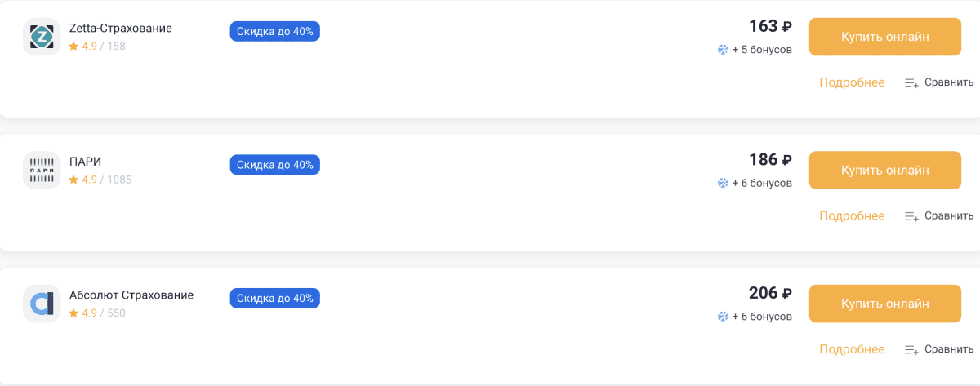Image resolution: width=980 pixels, height=386 pixels.
Task: Expand Подробнее details for ПАРИ
Action: [852, 216]
